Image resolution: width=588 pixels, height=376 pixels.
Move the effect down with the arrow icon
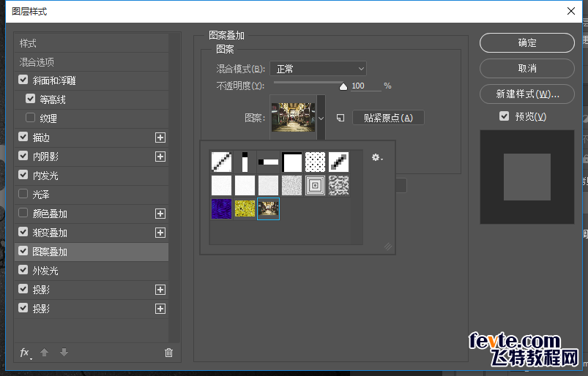pos(64,353)
